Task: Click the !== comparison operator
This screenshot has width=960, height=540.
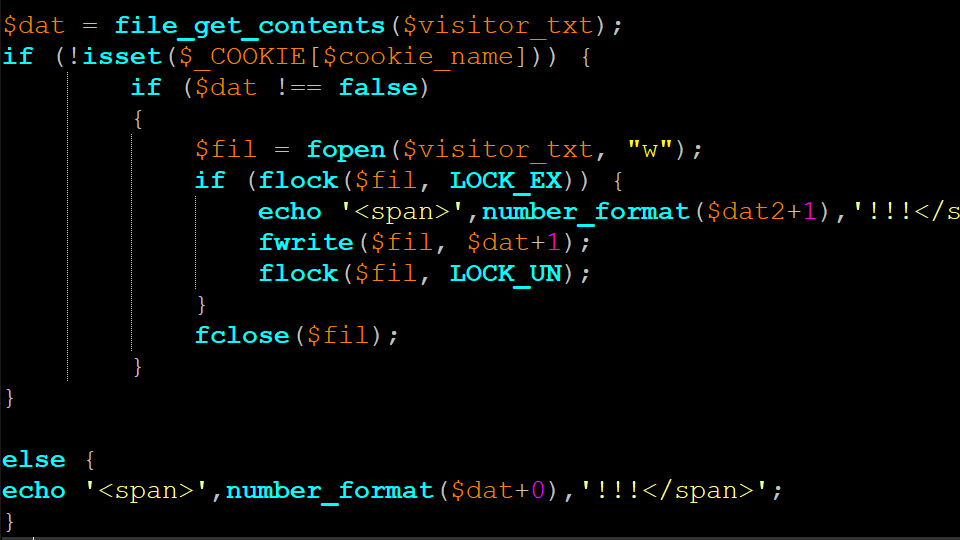Action: point(298,87)
